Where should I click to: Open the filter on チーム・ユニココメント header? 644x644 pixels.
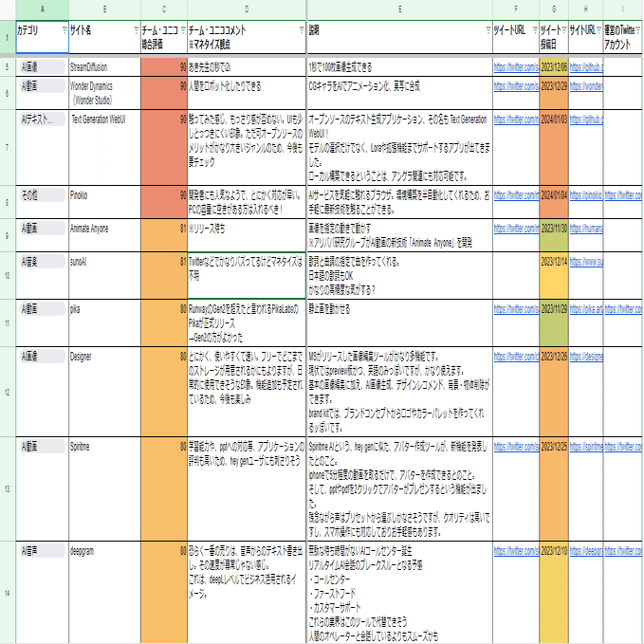302,30
